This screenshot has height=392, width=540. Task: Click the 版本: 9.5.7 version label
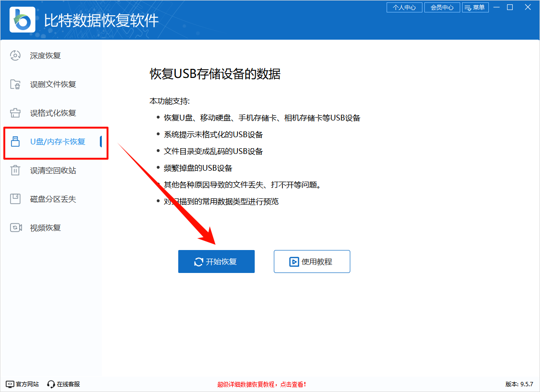(x=518, y=384)
